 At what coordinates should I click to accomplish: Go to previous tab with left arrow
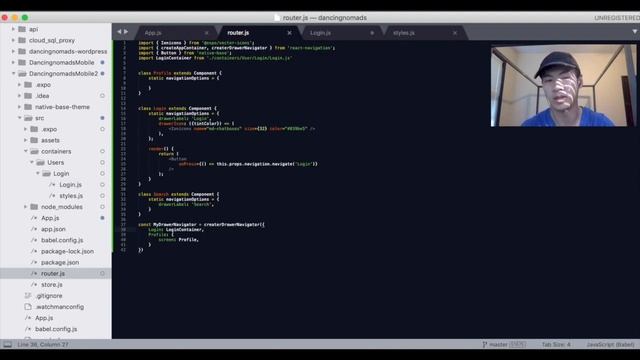119,31
